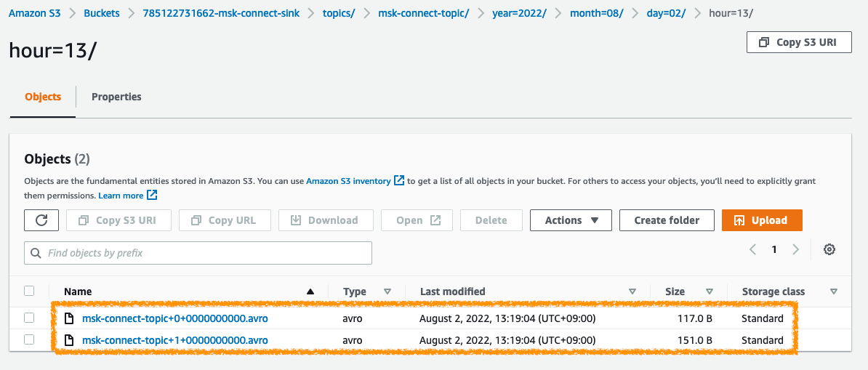
Task: Go to previous page arrow
Action: (x=753, y=249)
